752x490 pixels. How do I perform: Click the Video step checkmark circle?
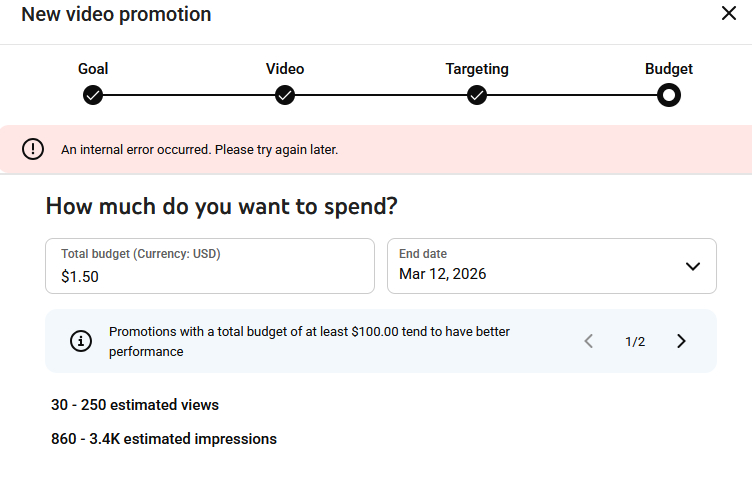coord(285,95)
